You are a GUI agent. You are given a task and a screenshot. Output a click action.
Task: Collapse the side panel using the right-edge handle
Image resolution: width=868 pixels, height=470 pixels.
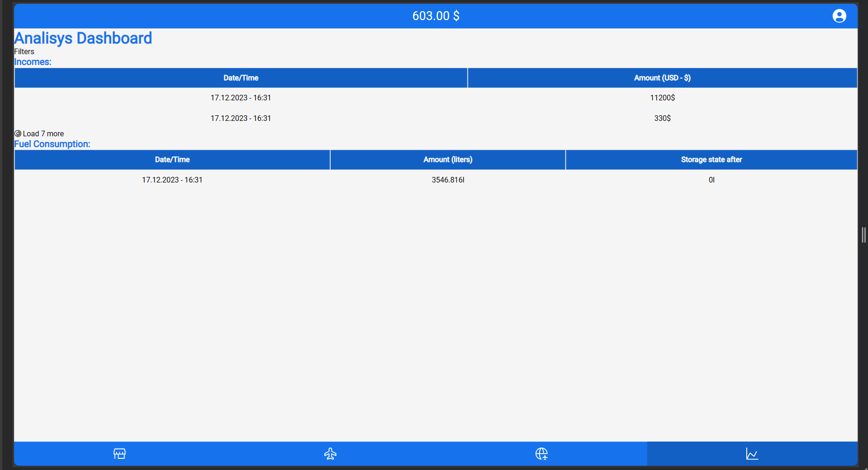tap(863, 235)
